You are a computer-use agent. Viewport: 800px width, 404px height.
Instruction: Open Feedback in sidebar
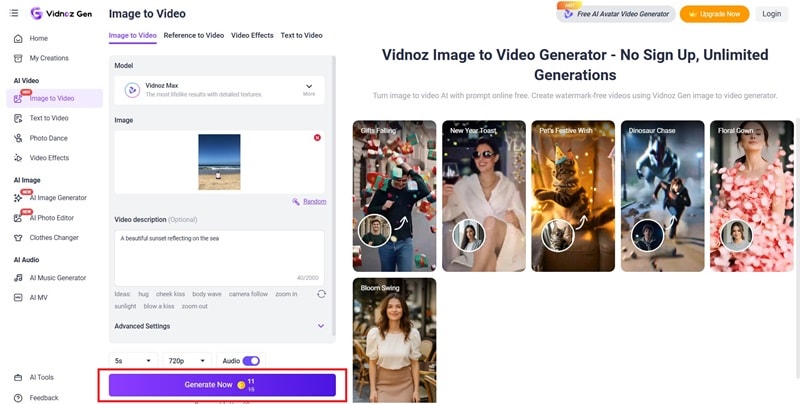(x=43, y=397)
